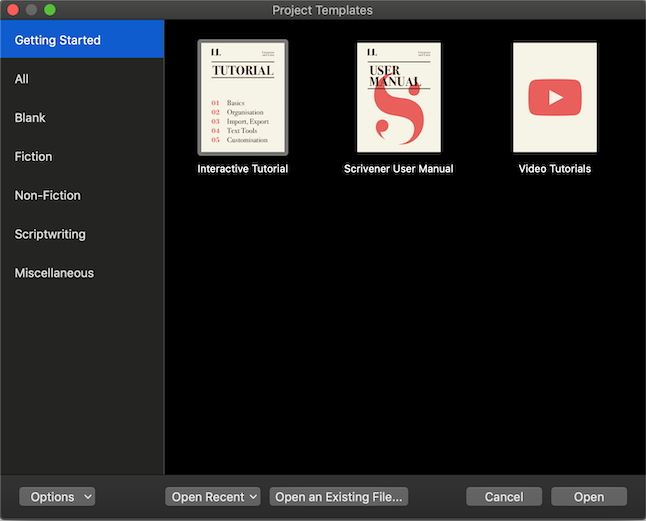Viewport: 646px width, 521px height.
Task: Click the Scrivener User Manual label
Action: tap(399, 168)
